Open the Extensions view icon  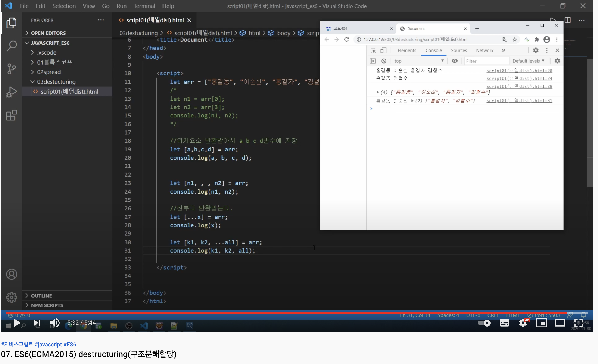pyautogui.click(x=11, y=115)
